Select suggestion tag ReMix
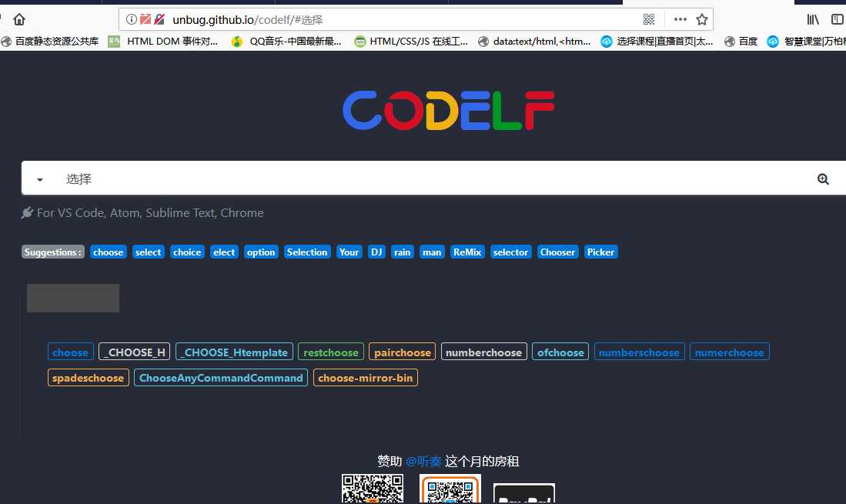The image size is (846, 504). click(467, 252)
